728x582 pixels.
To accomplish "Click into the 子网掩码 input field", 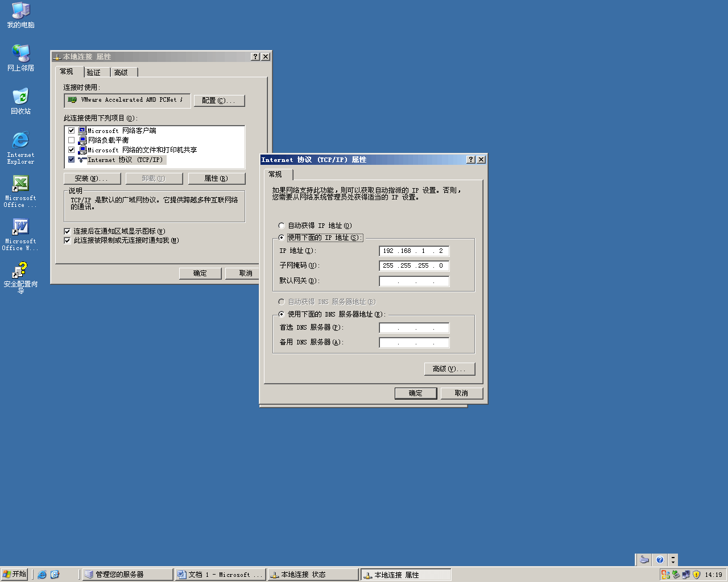I will [414, 265].
